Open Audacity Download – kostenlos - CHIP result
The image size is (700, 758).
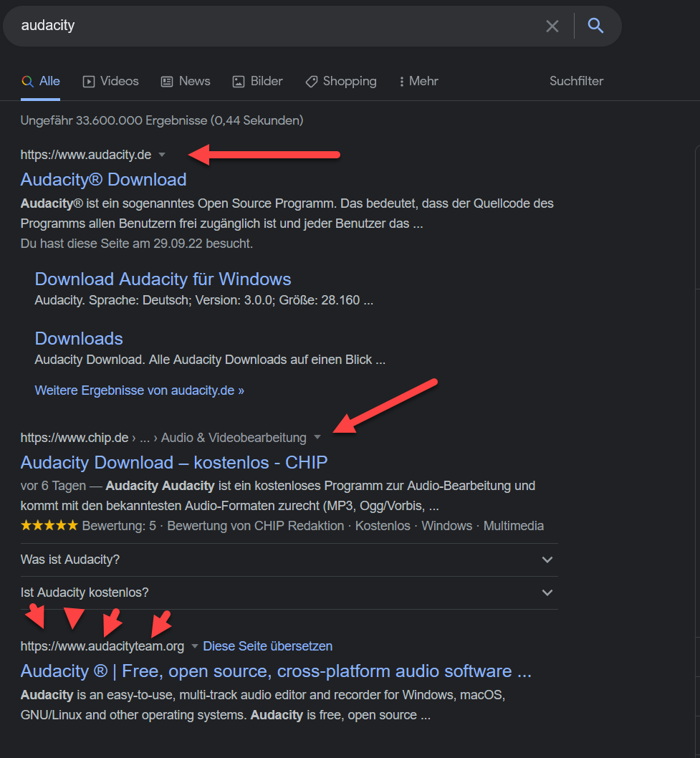click(174, 462)
